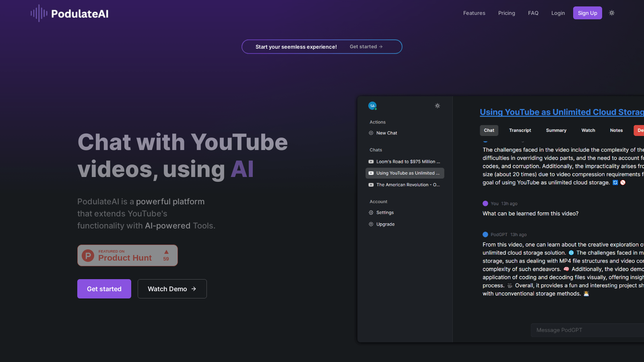The height and width of the screenshot is (362, 644).
Task: Click the Chats section label
Action: point(376,150)
